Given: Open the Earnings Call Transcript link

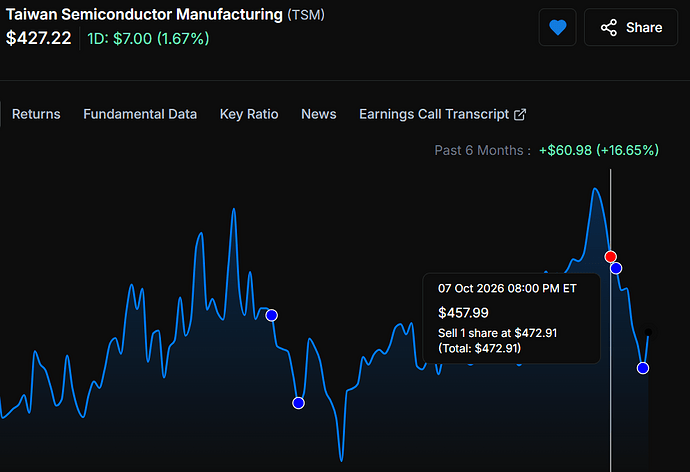Looking at the screenshot, I should point(442,114).
